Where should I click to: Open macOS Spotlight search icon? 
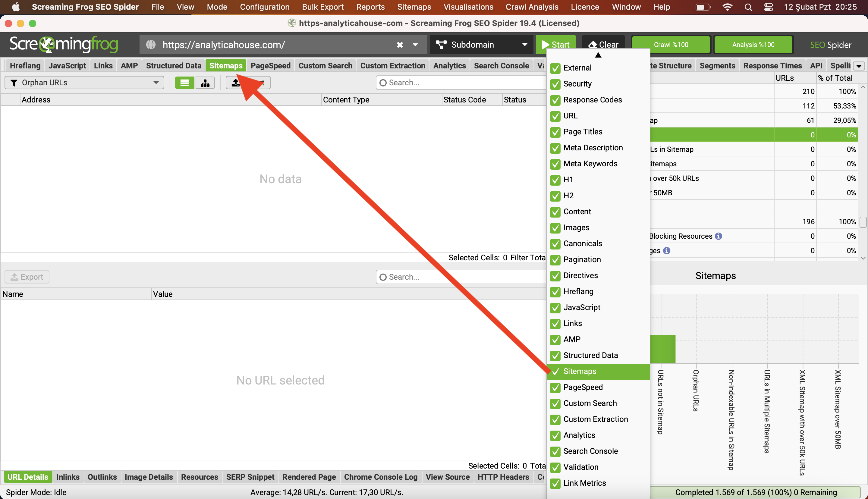point(748,7)
